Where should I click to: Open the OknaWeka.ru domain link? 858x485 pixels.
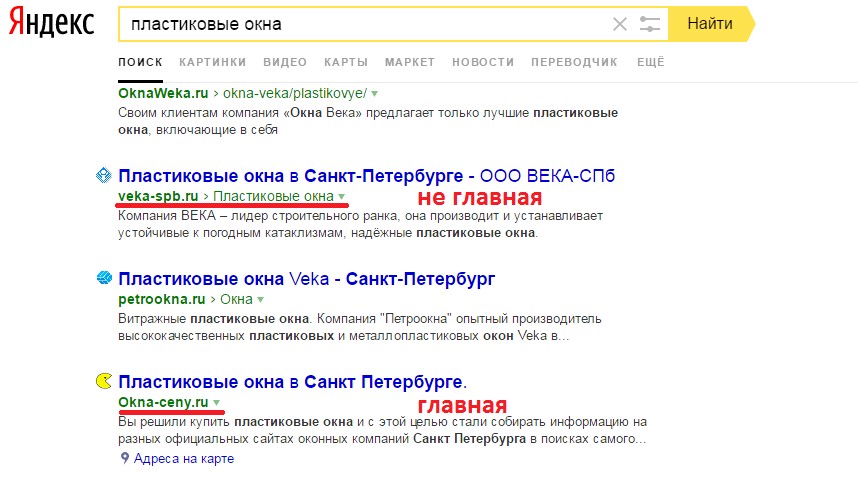[163, 93]
